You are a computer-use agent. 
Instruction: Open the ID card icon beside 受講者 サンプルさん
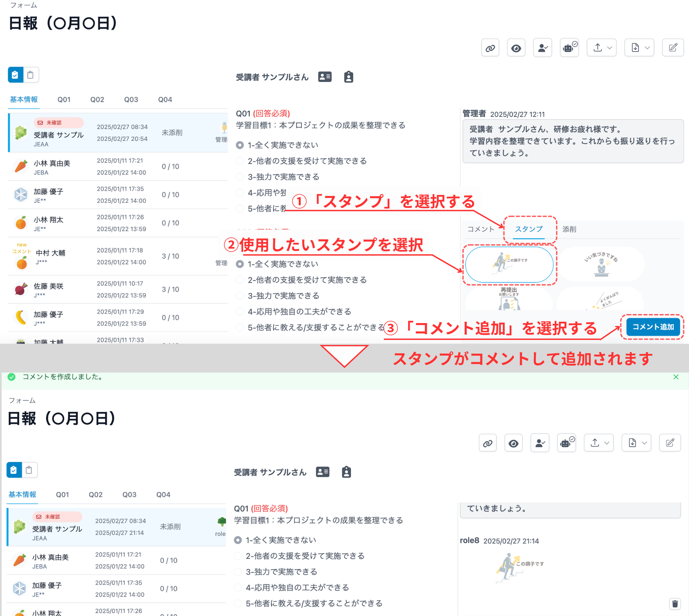click(324, 77)
